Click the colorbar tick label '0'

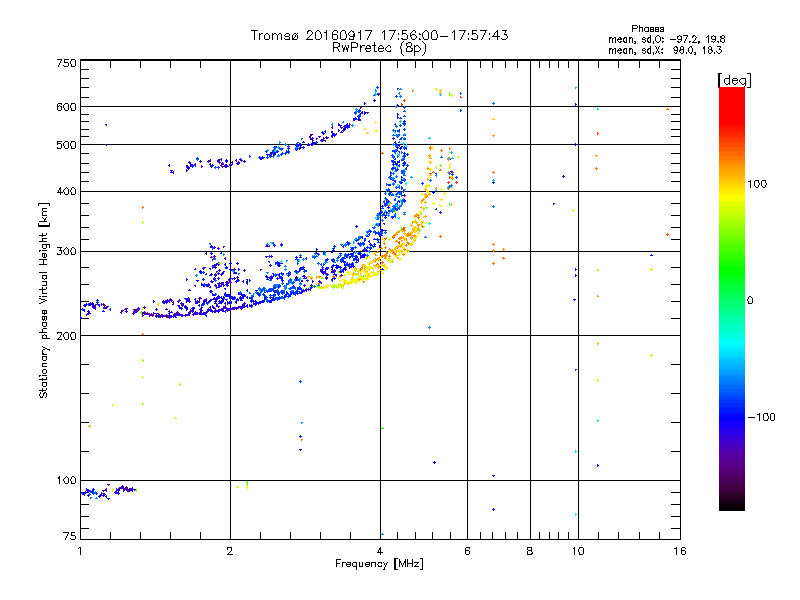click(x=750, y=301)
